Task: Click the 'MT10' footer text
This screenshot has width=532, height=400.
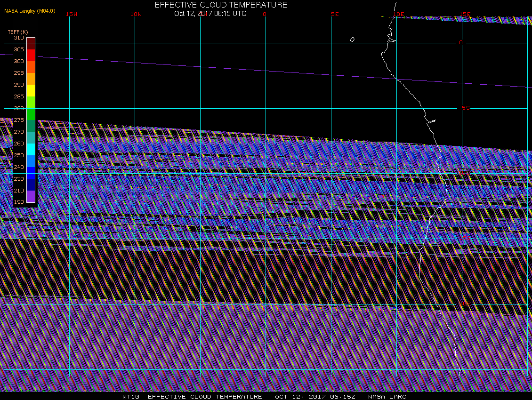Action: coord(131,397)
